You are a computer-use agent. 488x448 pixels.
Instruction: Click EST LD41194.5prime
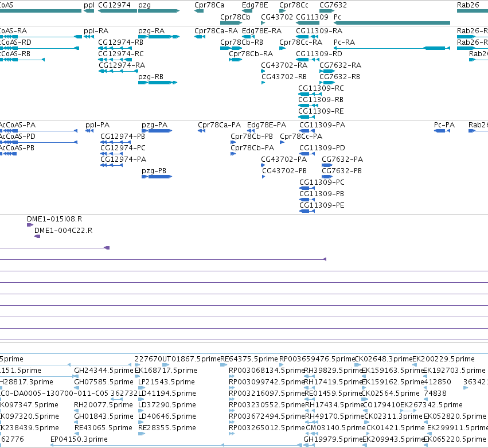coord(167,394)
